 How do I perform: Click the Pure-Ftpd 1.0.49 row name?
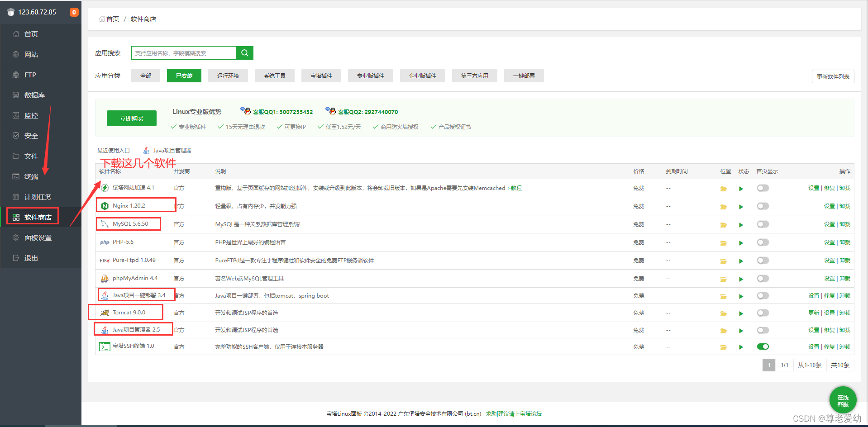134,260
